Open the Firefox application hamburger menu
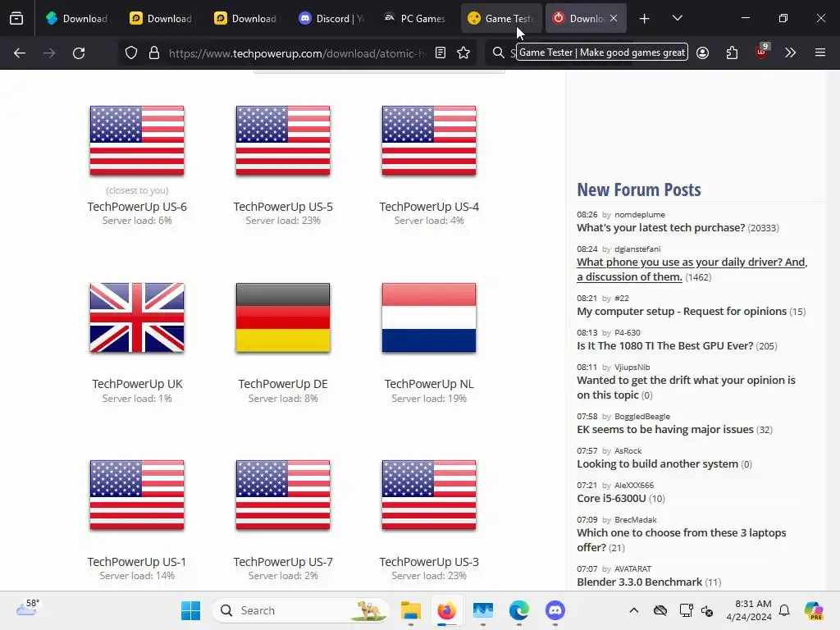840x630 pixels. point(820,52)
